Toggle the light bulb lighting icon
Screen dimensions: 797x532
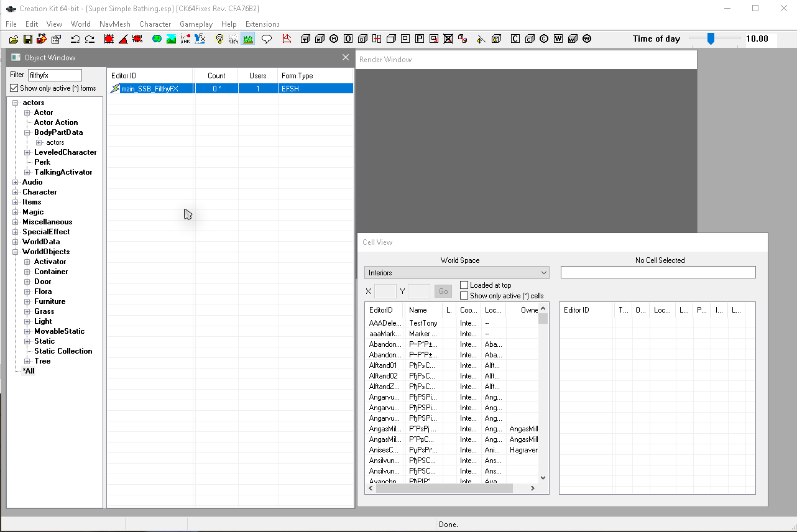point(219,39)
